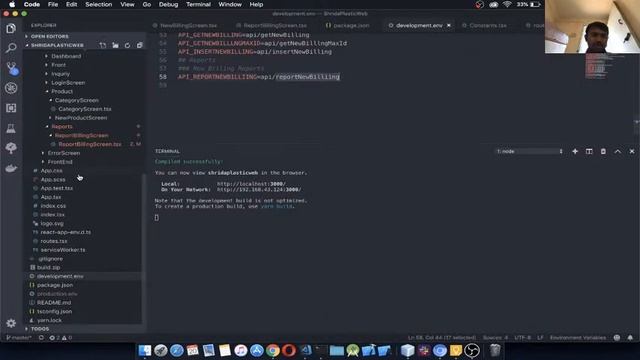This screenshot has width=640, height=360.
Task: Click New Folder icon in explorer header
Action: (116, 45)
